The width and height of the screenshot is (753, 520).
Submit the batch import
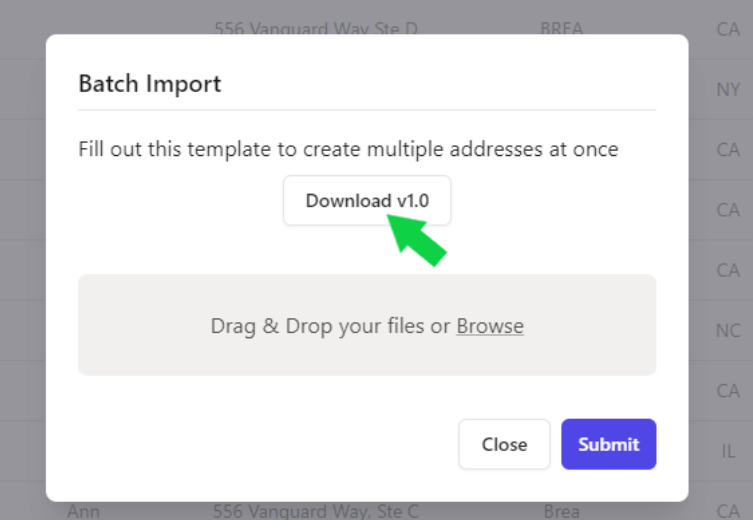608,444
